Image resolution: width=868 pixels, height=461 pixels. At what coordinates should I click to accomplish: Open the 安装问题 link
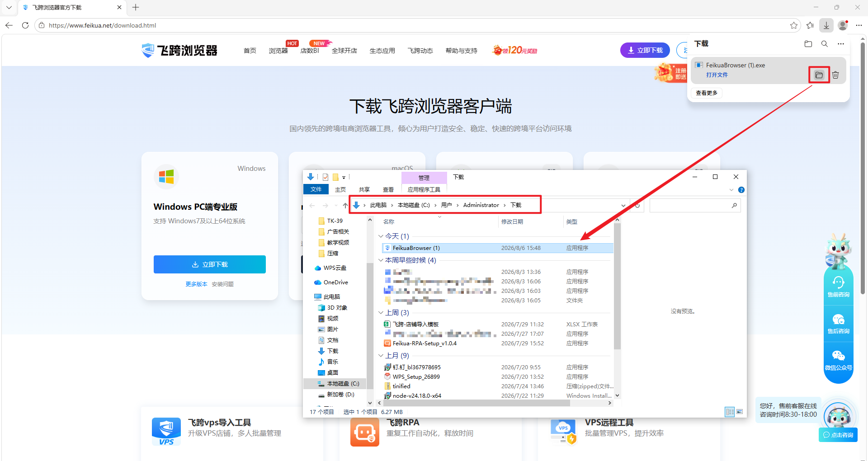[x=223, y=284]
